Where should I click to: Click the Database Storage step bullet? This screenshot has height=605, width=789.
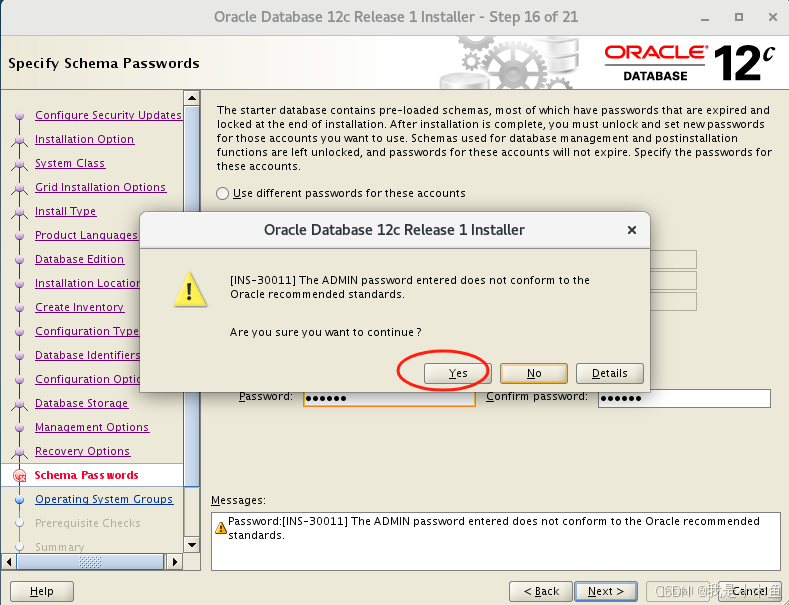tap(20, 403)
